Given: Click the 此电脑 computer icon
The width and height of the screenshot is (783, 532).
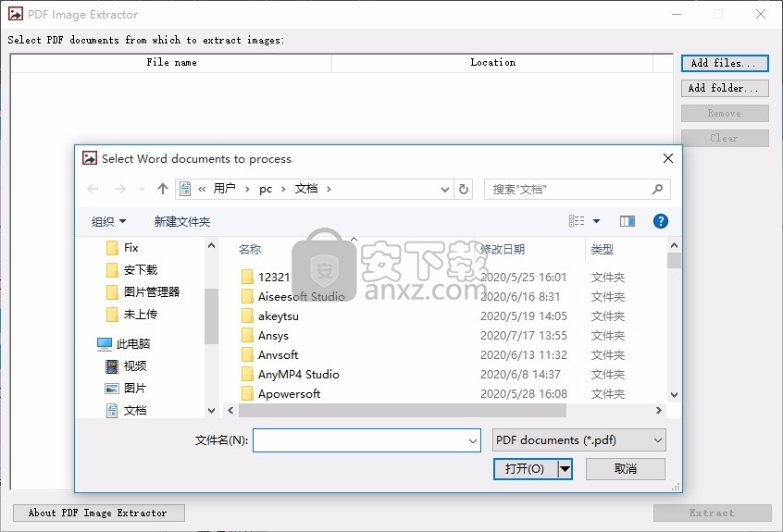Looking at the screenshot, I should 105,343.
